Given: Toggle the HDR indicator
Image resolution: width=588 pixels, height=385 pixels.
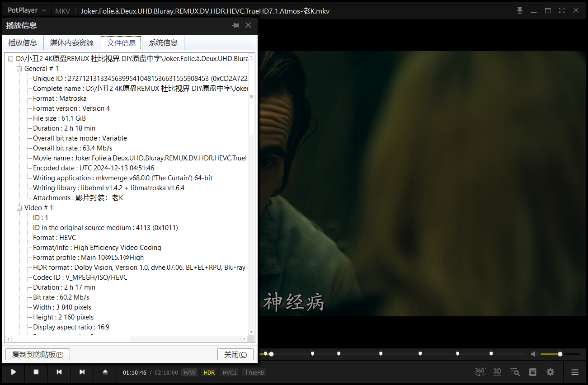Looking at the screenshot, I should pyautogui.click(x=209, y=373).
